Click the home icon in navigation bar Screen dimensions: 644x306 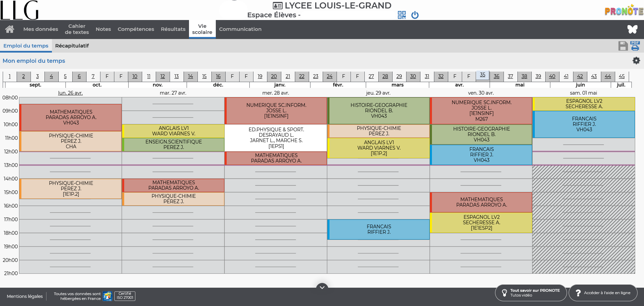click(x=10, y=29)
